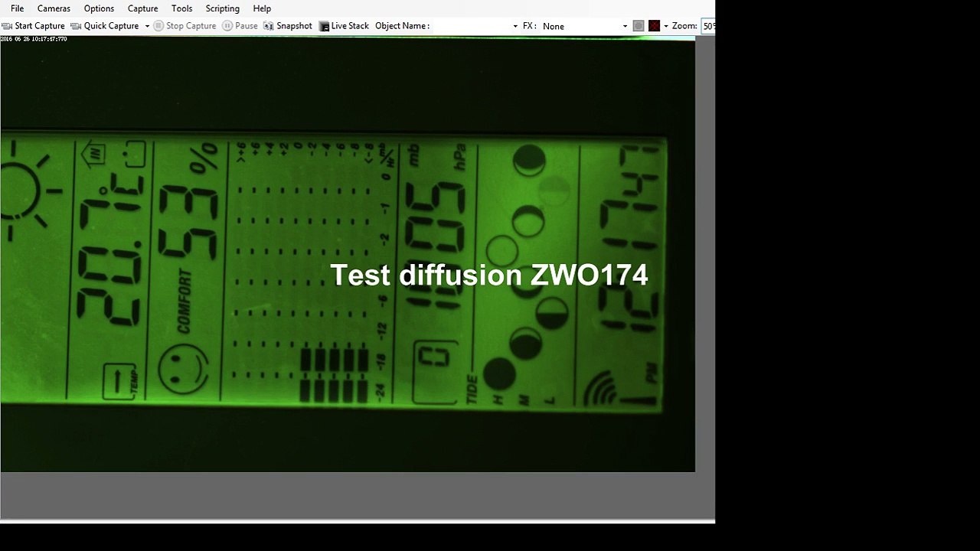Click the Object Name text field
Image resolution: width=980 pixels, height=551 pixels.
click(x=471, y=26)
